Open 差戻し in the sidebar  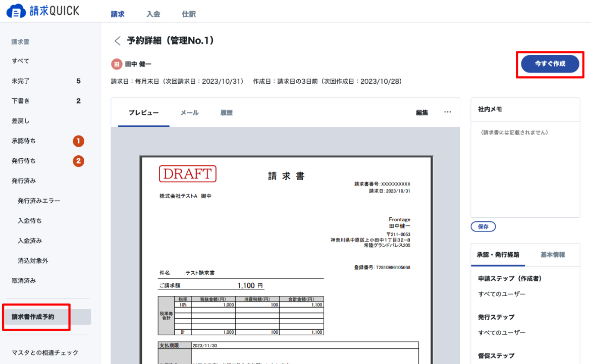(x=20, y=121)
